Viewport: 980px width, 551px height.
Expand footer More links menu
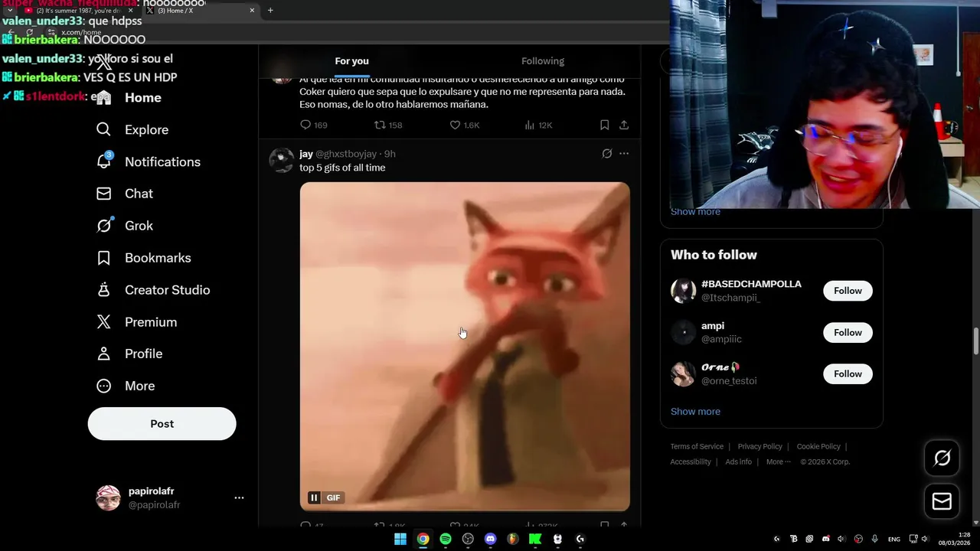[x=779, y=461]
